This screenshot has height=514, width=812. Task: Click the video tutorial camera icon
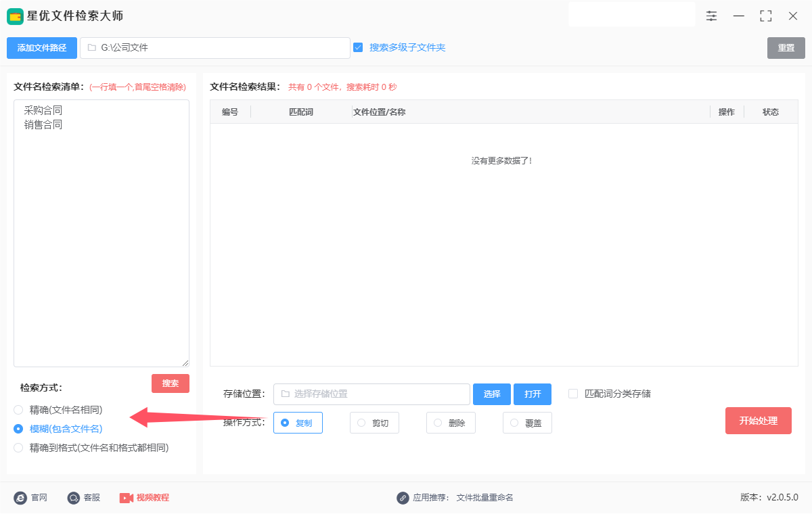pos(126,498)
